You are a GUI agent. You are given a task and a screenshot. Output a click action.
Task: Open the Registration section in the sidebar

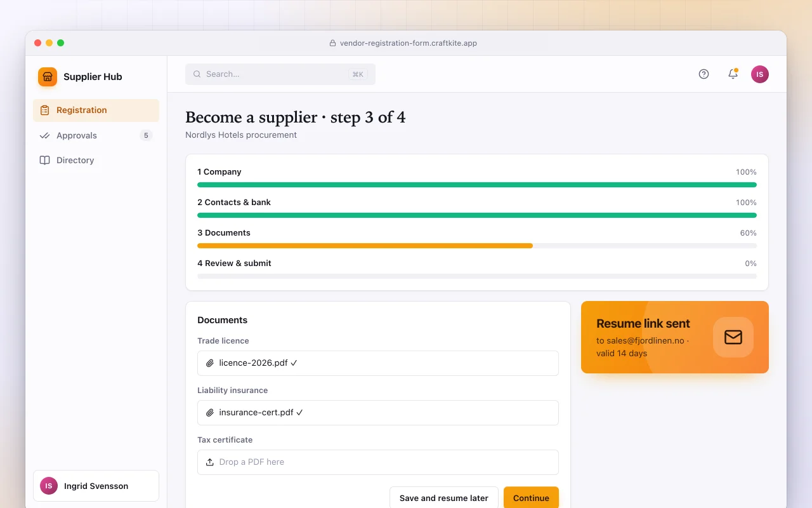coord(96,110)
